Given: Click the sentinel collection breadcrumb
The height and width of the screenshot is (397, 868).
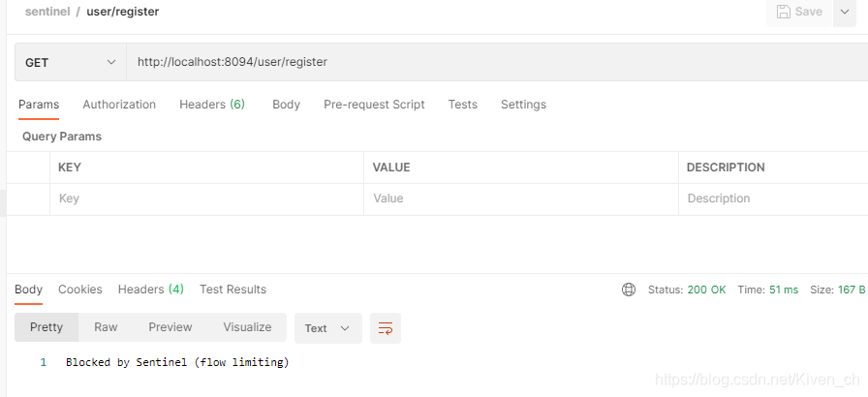Looking at the screenshot, I should click(47, 12).
